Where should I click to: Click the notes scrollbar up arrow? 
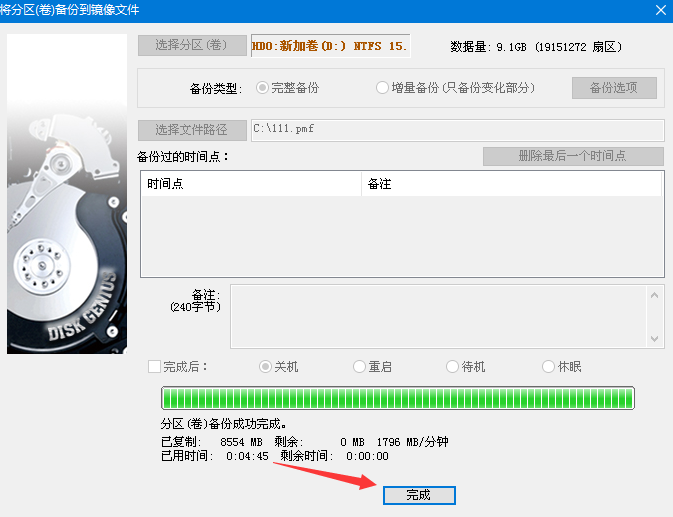click(x=655, y=295)
